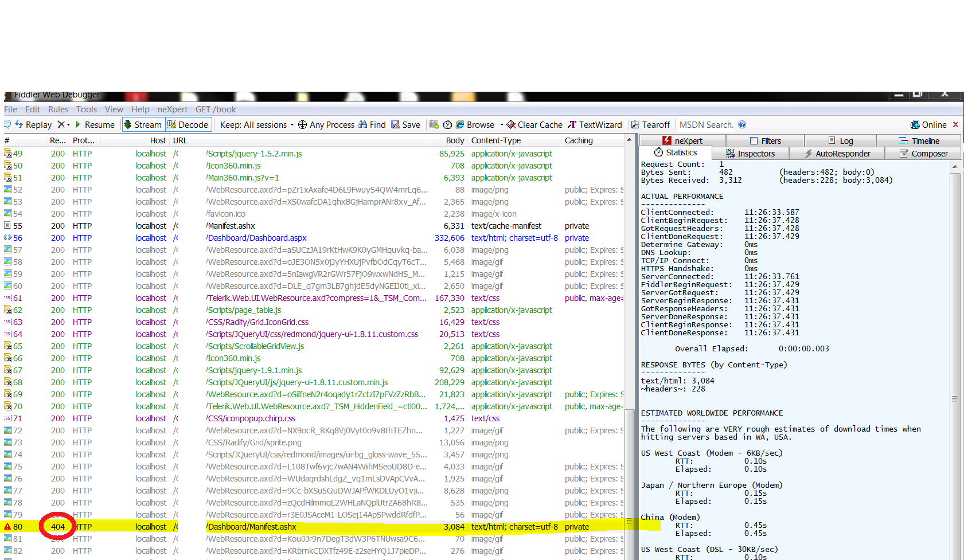Screen dimensions: 964x560
Task: Open the TextWizard tool
Action: pyautogui.click(x=595, y=124)
